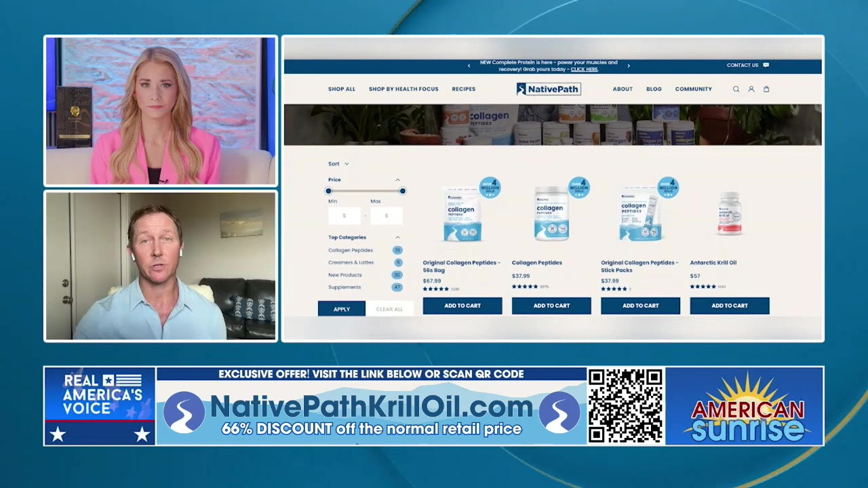Viewport: 868px width, 488px height.
Task: Click the Clear All filters button
Action: 389,309
